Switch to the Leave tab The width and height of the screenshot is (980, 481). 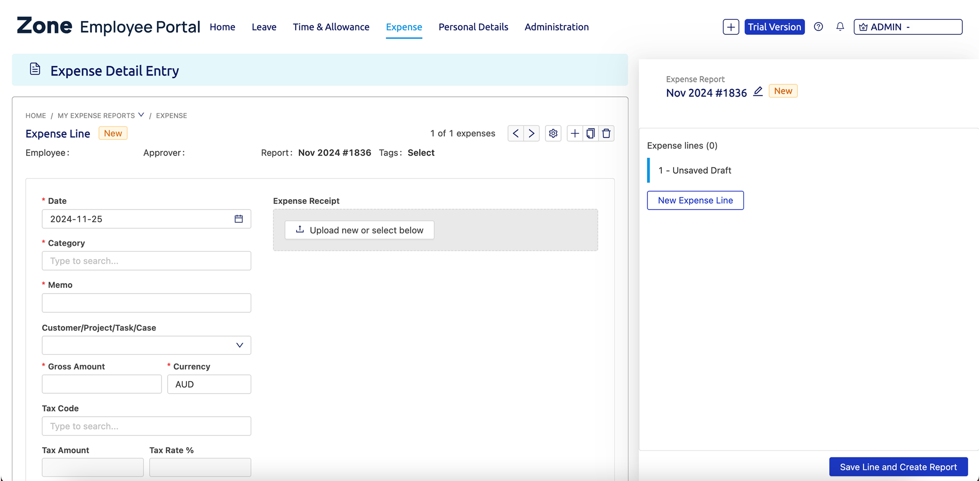(x=264, y=27)
